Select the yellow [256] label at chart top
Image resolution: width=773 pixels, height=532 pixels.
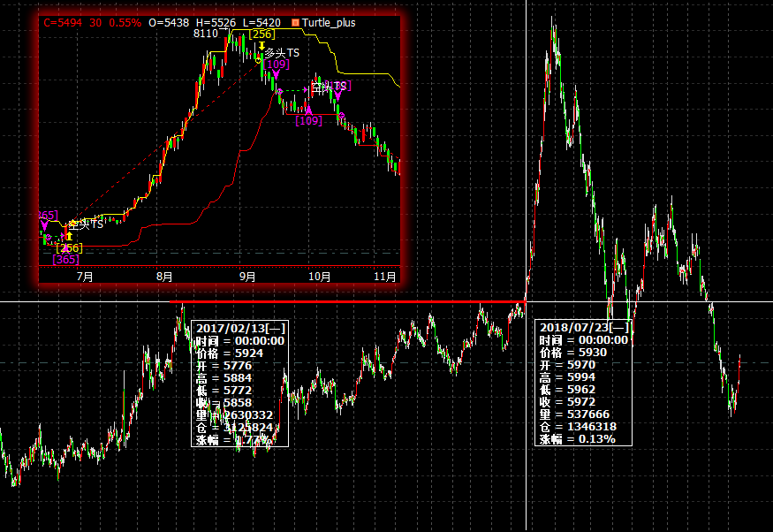pyautogui.click(x=261, y=34)
